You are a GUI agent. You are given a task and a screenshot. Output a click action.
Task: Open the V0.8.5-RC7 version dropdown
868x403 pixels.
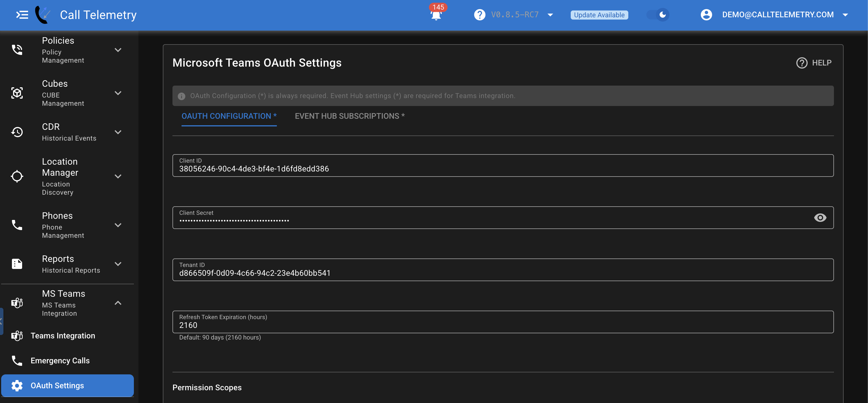click(550, 15)
